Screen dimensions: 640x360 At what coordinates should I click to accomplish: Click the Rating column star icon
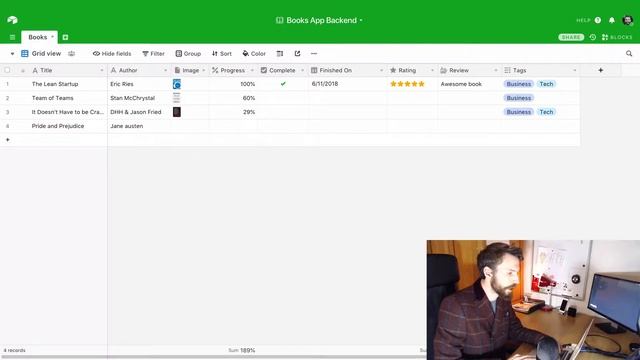[393, 70]
